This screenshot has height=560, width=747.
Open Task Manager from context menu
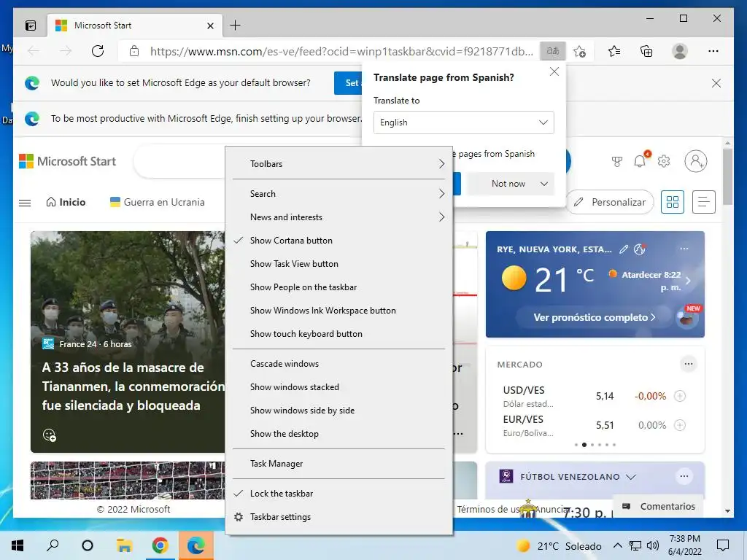click(338, 464)
